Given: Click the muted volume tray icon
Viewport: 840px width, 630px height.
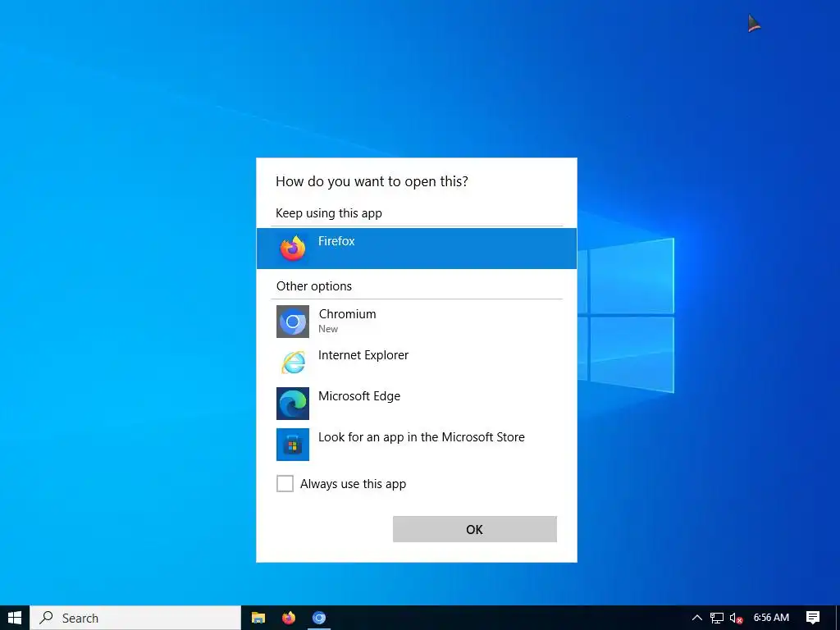Looking at the screenshot, I should coord(736,618).
